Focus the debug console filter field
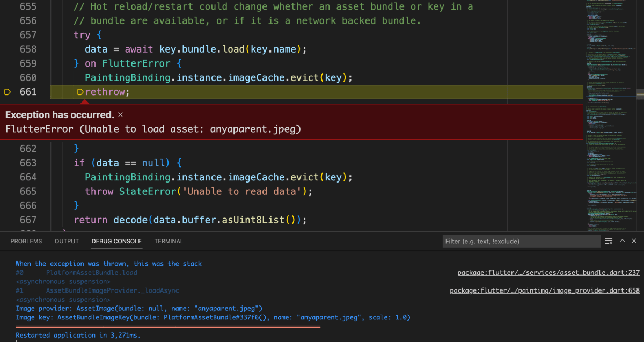 coord(521,241)
